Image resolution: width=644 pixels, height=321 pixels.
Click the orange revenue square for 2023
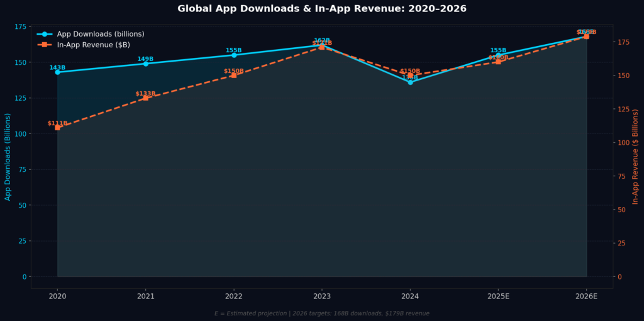(x=322, y=47)
